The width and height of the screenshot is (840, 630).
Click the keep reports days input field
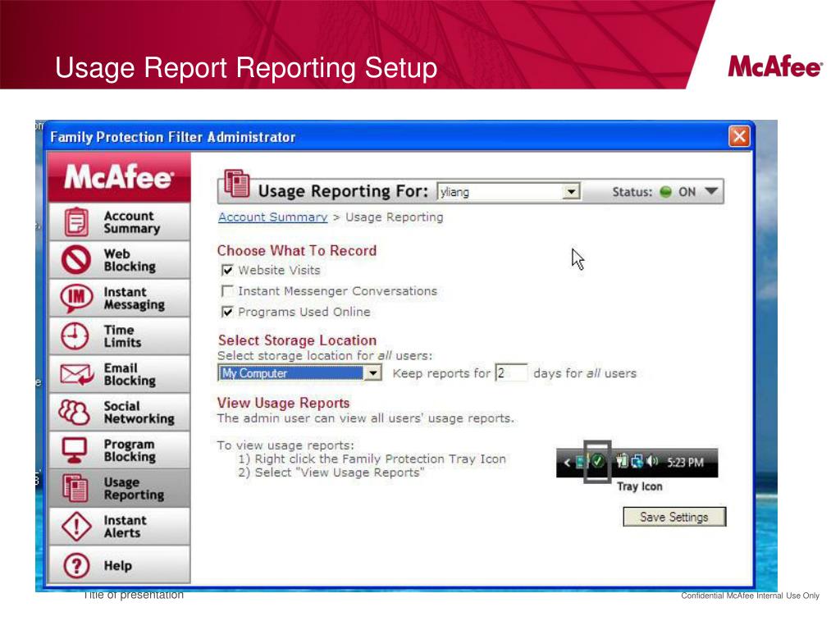point(512,373)
